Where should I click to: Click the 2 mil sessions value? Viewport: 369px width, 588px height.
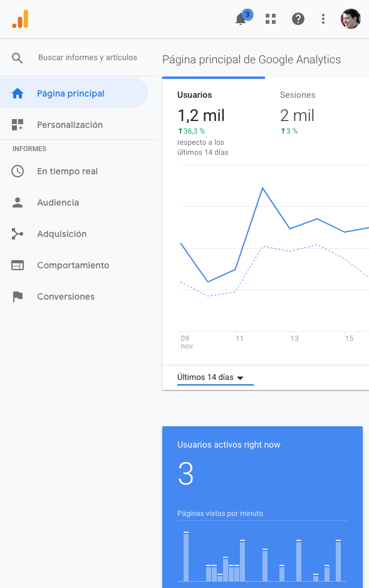(x=298, y=115)
